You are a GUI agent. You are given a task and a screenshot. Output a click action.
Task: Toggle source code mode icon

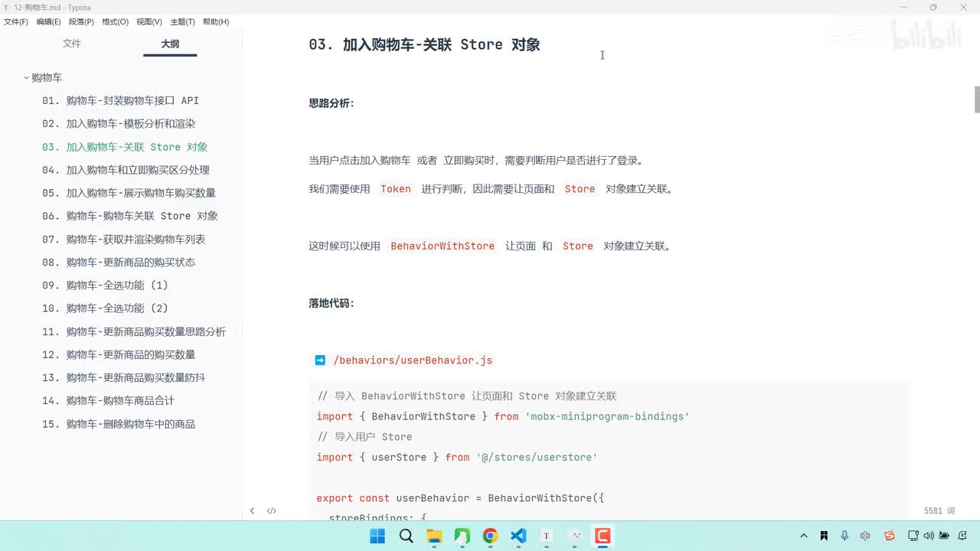[x=272, y=510]
